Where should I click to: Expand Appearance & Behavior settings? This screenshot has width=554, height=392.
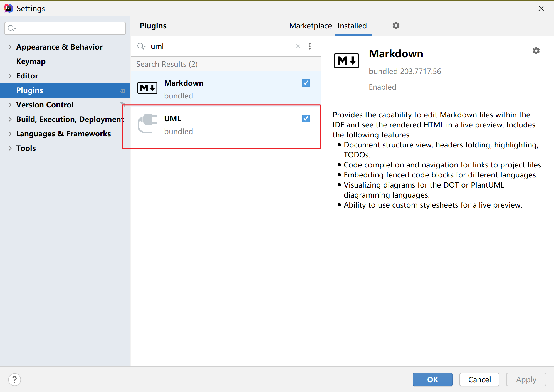(x=10, y=47)
